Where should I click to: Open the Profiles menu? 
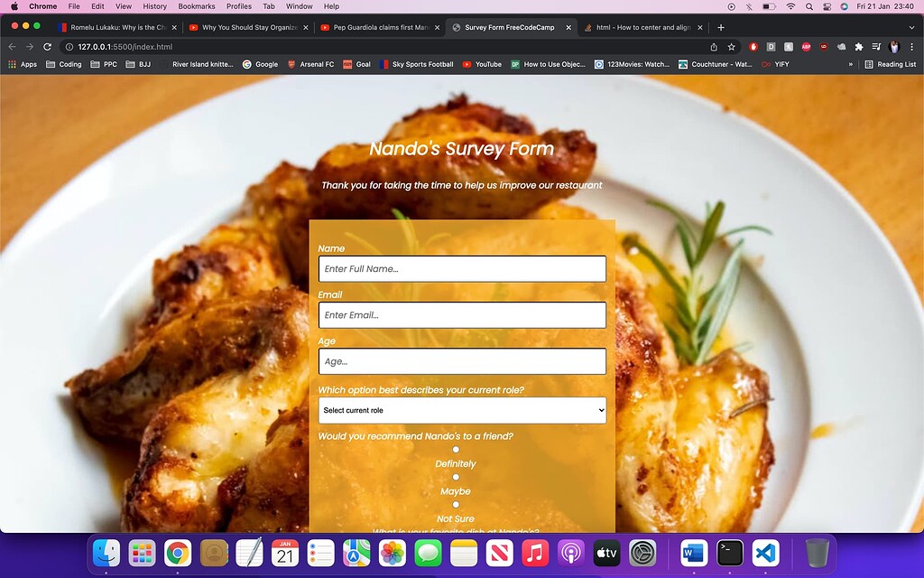(238, 6)
